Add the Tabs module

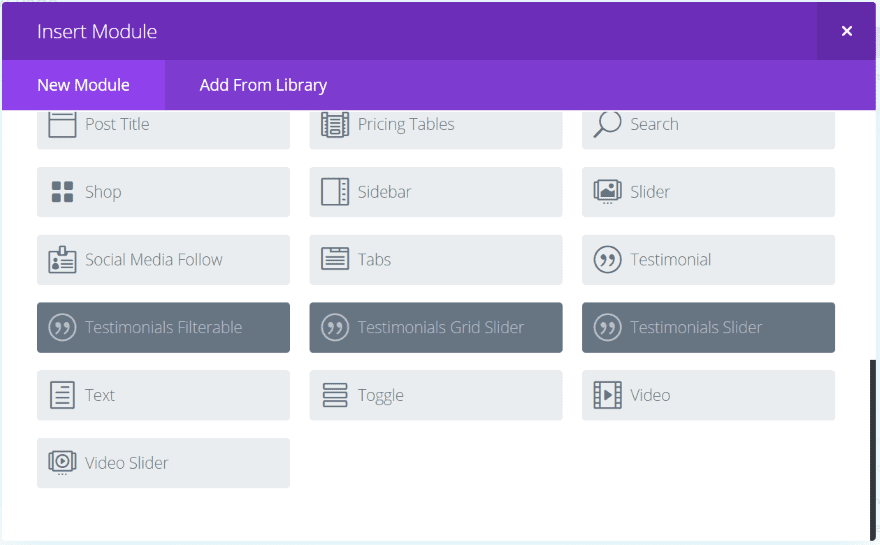pyautogui.click(x=435, y=260)
